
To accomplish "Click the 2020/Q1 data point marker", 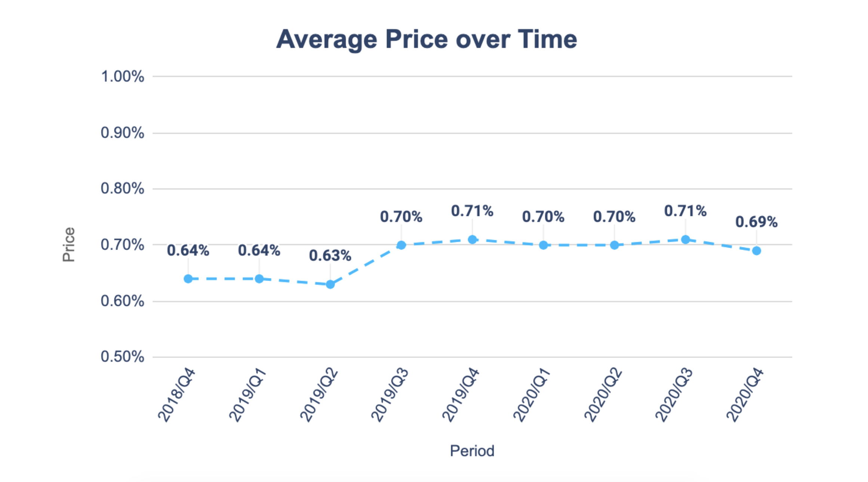I will [543, 245].
